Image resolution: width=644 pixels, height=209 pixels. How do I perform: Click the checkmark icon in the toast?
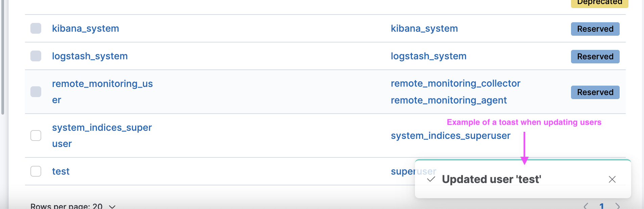tap(431, 179)
